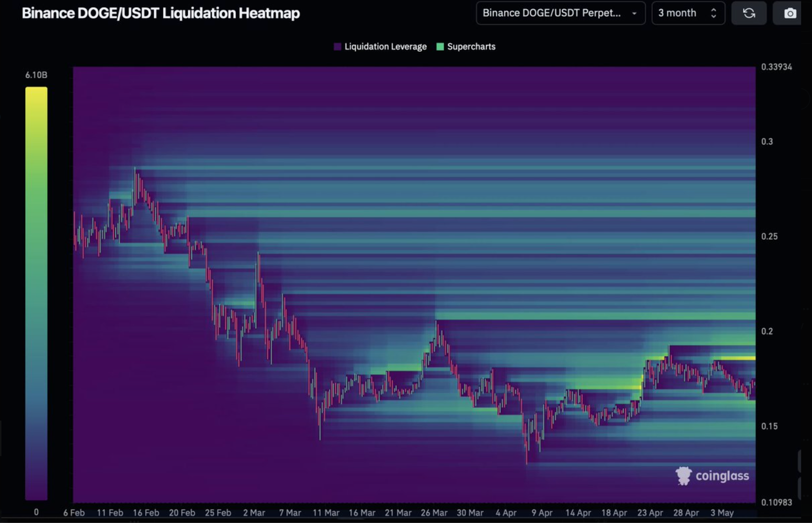Click the 25 Feb date axis label
This screenshot has height=523, width=812.
click(x=218, y=513)
